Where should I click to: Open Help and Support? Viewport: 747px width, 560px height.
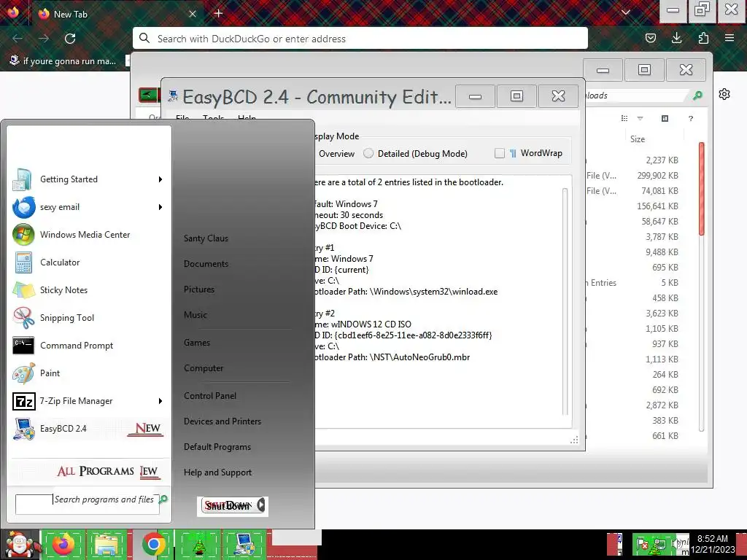(x=217, y=472)
